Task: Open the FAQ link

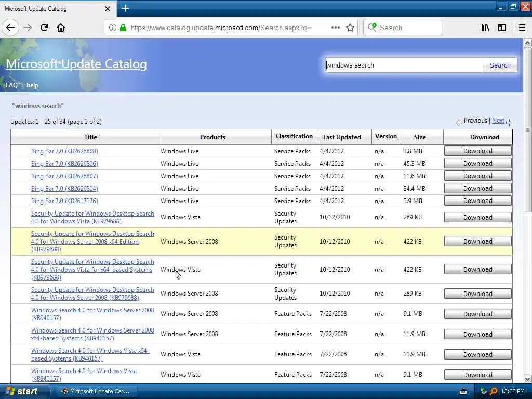Action: point(11,85)
